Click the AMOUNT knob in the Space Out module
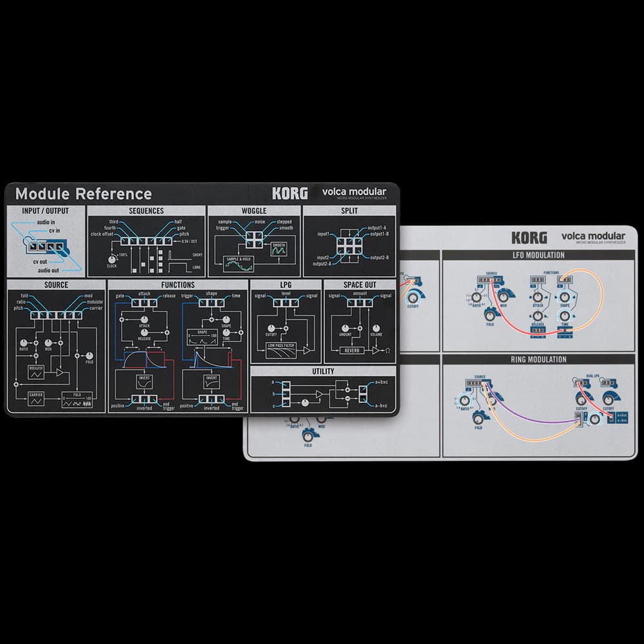Image resolution: width=644 pixels, height=644 pixels. [345, 328]
